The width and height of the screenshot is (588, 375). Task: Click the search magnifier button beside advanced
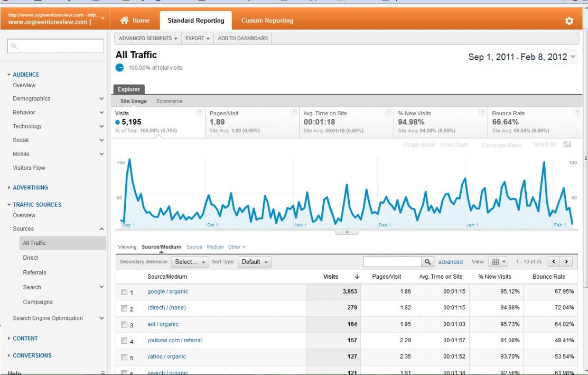point(427,262)
